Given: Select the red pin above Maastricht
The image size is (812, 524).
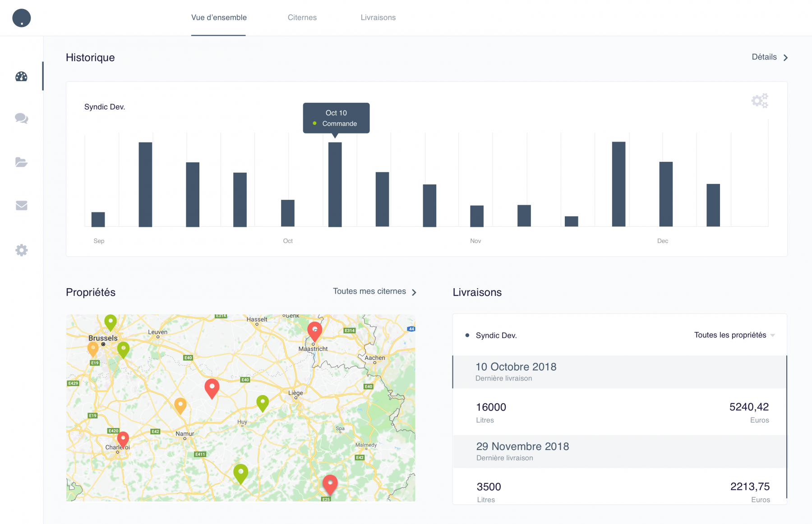Looking at the screenshot, I should point(315,331).
